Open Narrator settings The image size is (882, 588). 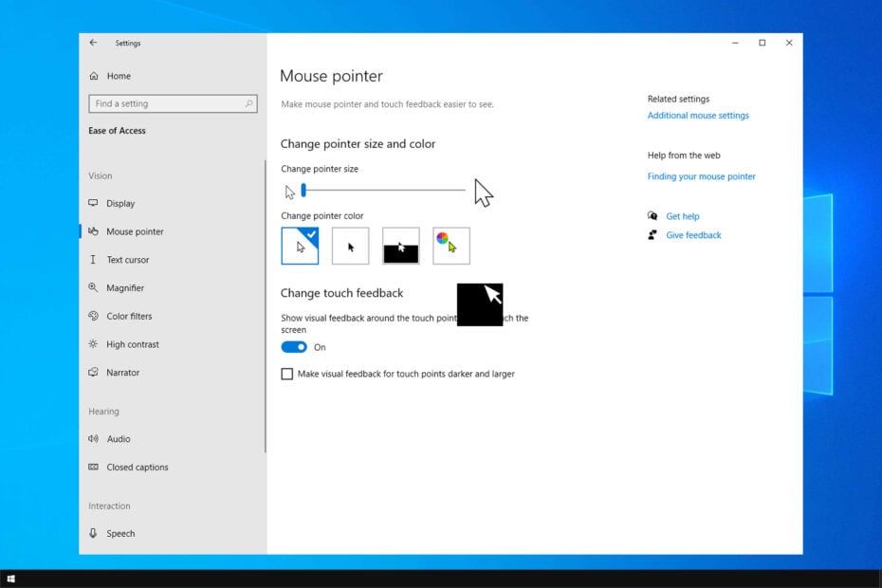pyautogui.click(x=126, y=372)
